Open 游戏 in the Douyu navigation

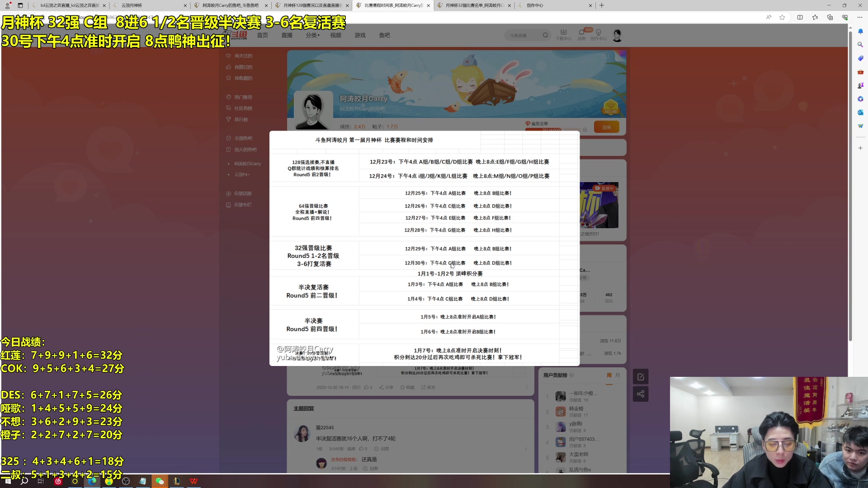pyautogui.click(x=360, y=35)
